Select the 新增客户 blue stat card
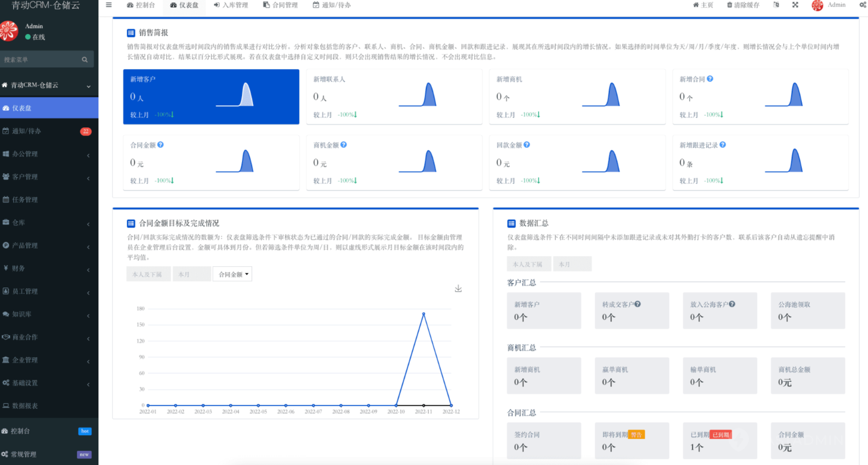This screenshot has width=868, height=465. tap(211, 96)
